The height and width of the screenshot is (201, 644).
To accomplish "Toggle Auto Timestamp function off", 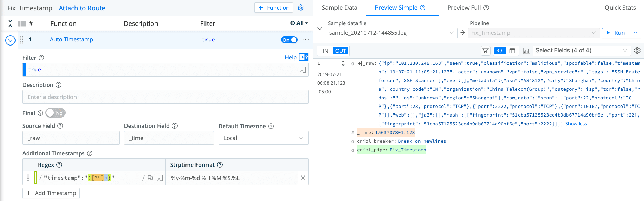I will [x=289, y=40].
